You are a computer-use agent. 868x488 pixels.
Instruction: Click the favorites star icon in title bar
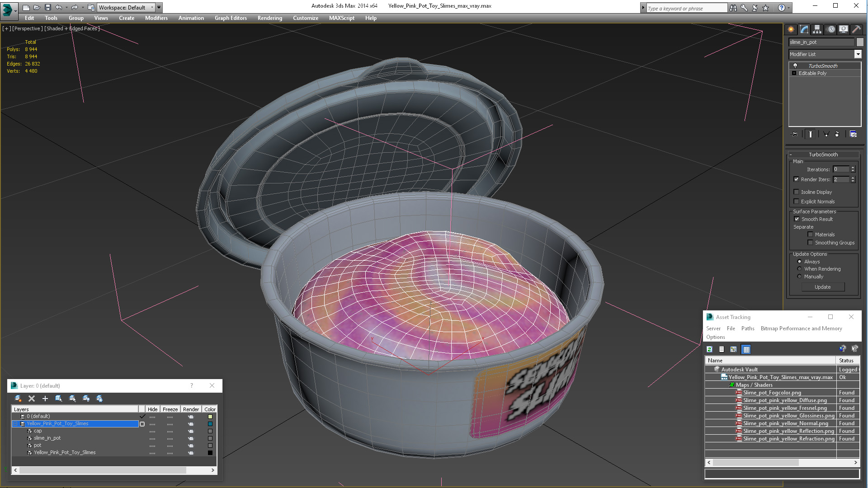pos(765,8)
